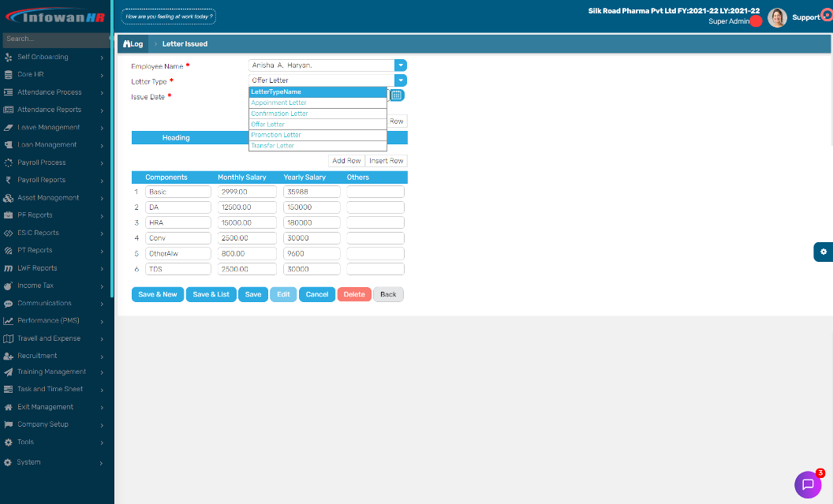Screen dimensions: 833x504
Task: Click the user profile avatar
Action: click(777, 18)
